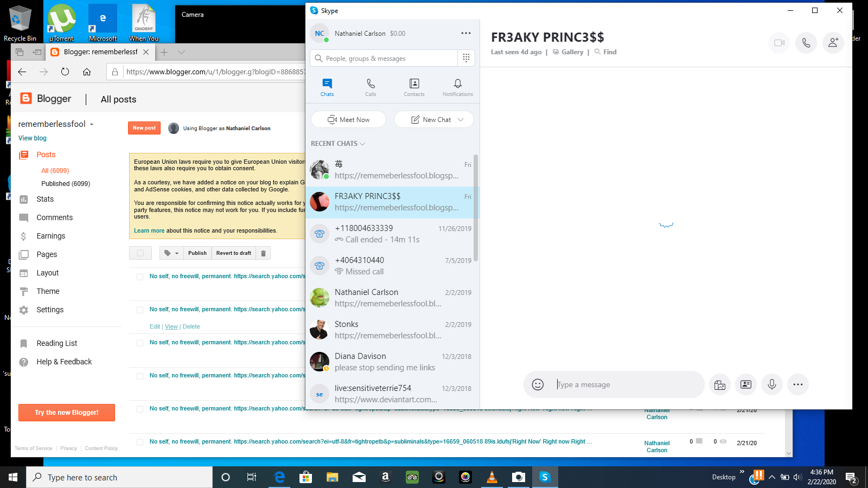Viewport: 868px width, 488px height.
Task: Check the post checkbox above Edit link
Action: coord(139,310)
